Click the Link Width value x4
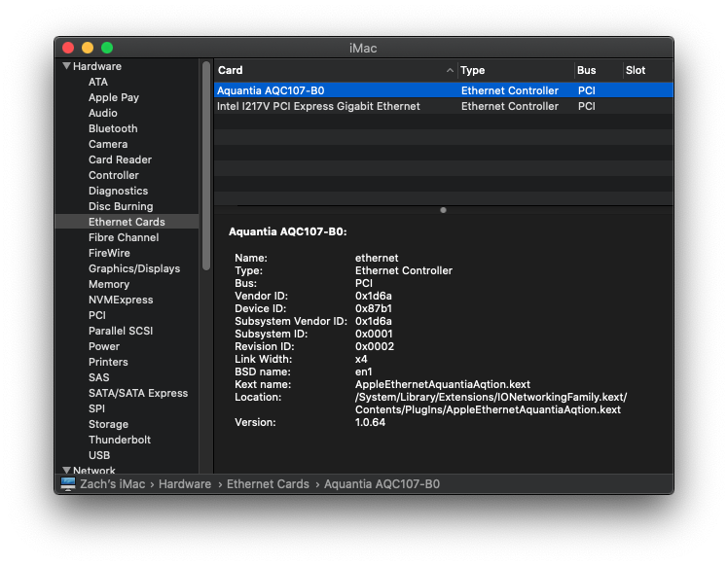The image size is (728, 566). pyautogui.click(x=361, y=360)
